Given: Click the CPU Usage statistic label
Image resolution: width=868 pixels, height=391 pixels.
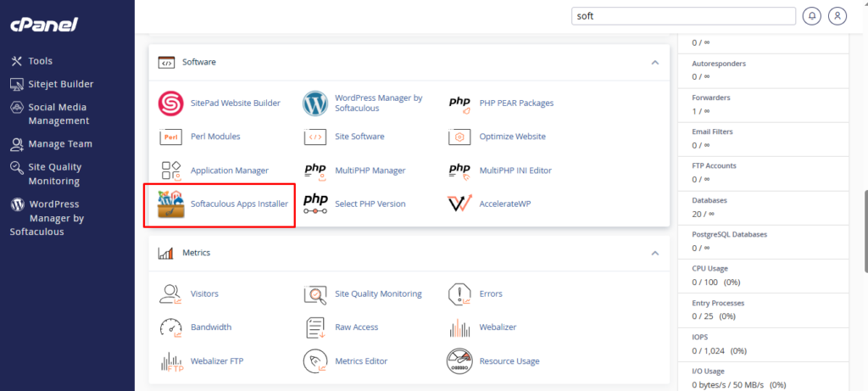Looking at the screenshot, I should 709,269.
